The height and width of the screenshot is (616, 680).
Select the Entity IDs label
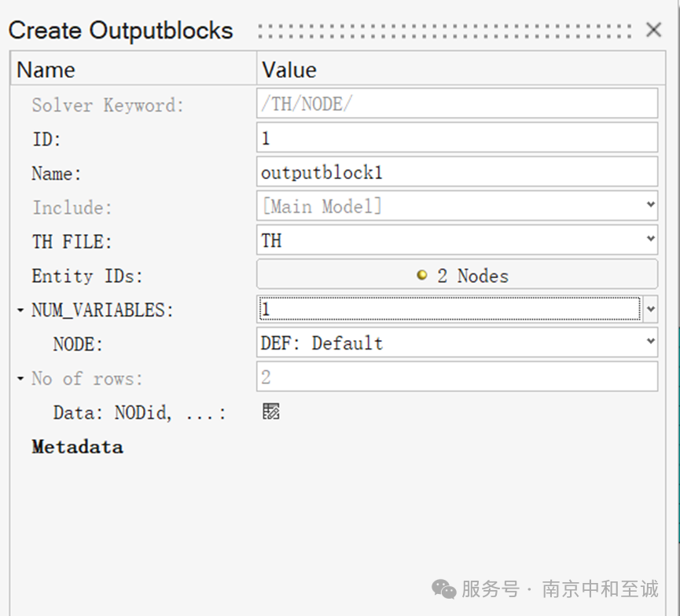tap(87, 276)
